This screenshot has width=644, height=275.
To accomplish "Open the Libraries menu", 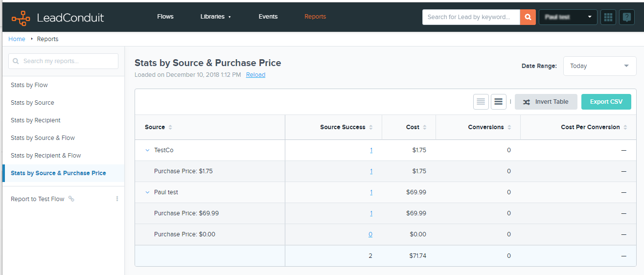I will point(215,17).
